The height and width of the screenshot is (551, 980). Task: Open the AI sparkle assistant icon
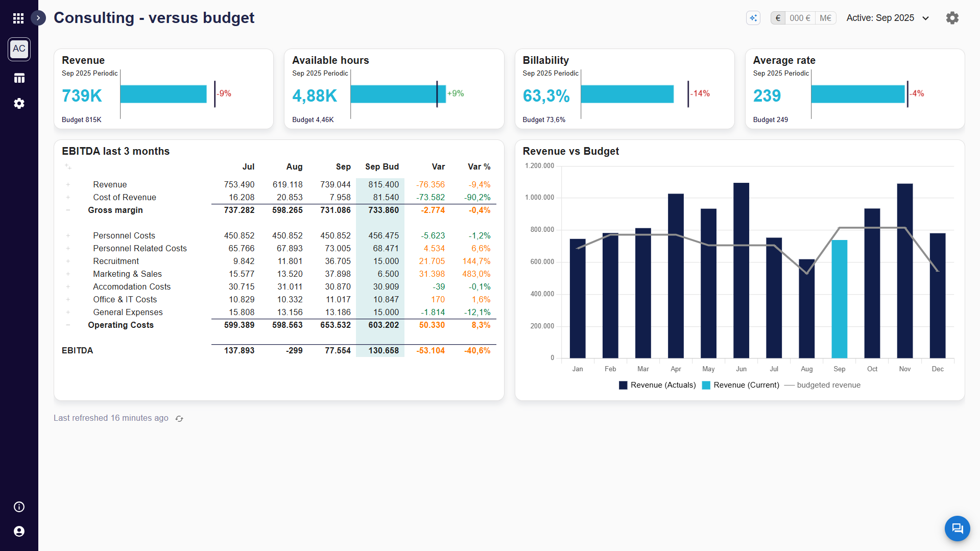coord(753,18)
